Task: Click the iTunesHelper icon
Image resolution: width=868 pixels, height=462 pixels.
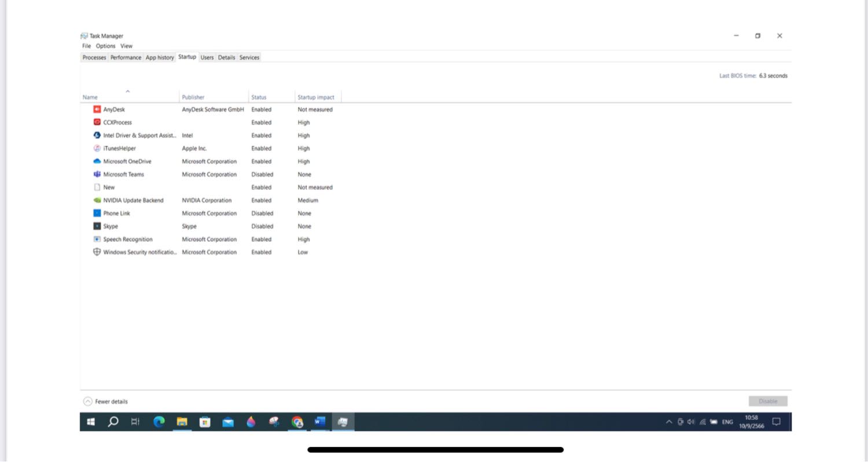Action: [x=97, y=148]
